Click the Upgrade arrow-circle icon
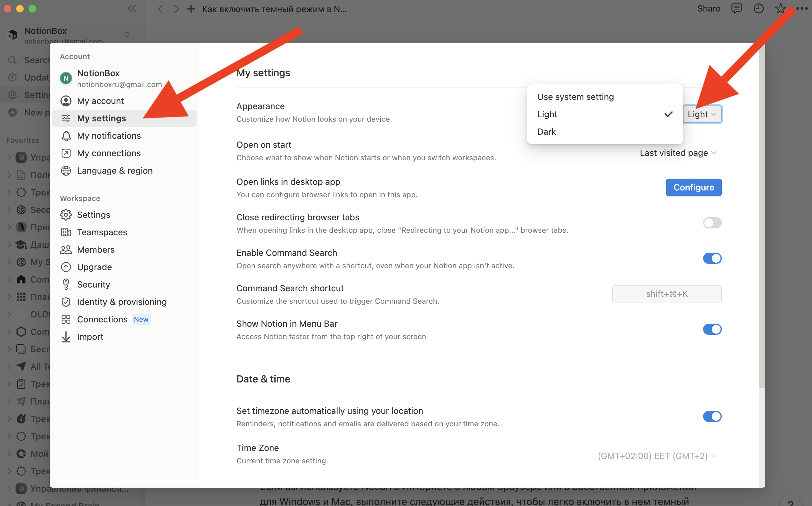Viewport: 812px width, 506px height. point(66,267)
